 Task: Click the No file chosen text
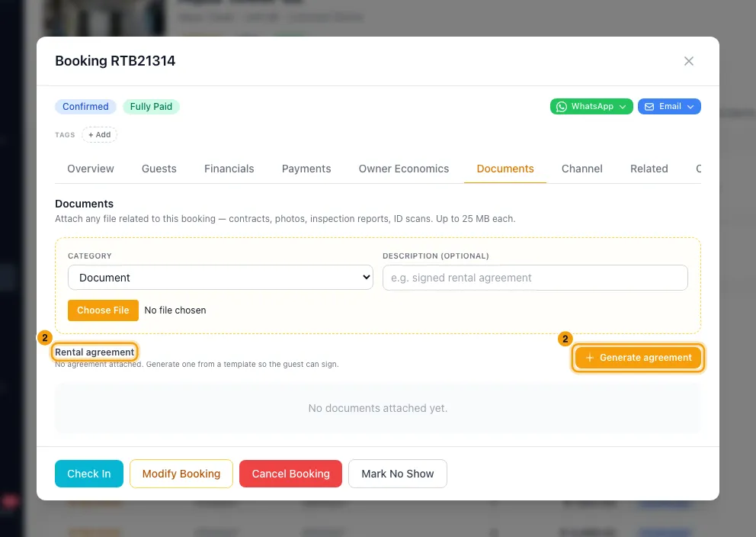175,310
